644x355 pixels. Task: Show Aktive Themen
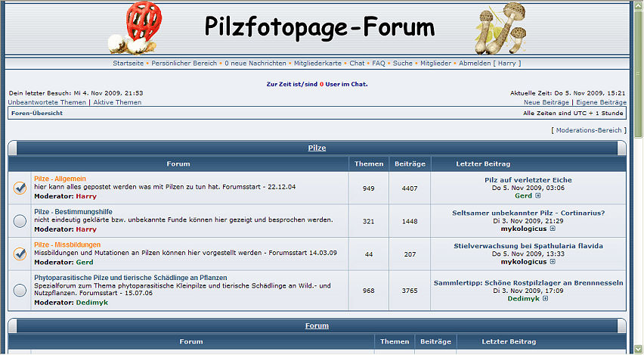(x=117, y=102)
